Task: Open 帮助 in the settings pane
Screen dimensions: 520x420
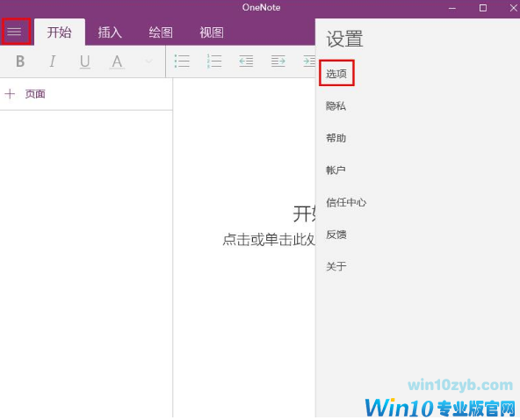Action: click(336, 138)
